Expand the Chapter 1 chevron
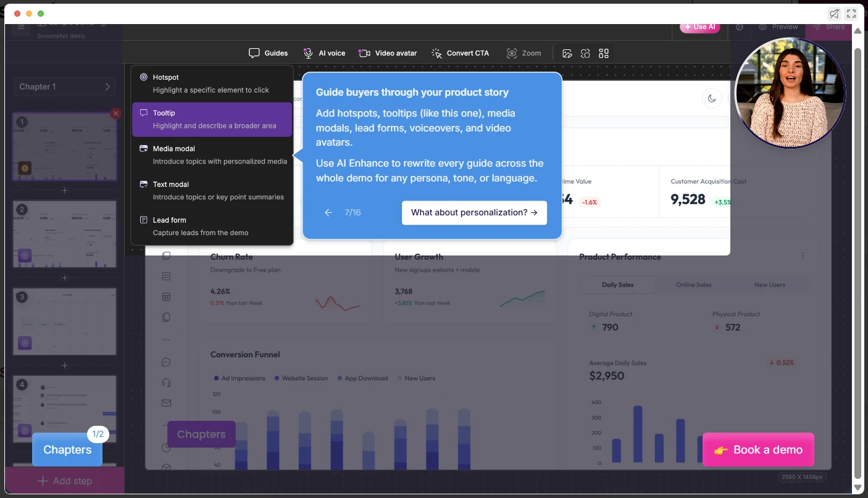Viewport: 868px width, 498px height. 107,86
